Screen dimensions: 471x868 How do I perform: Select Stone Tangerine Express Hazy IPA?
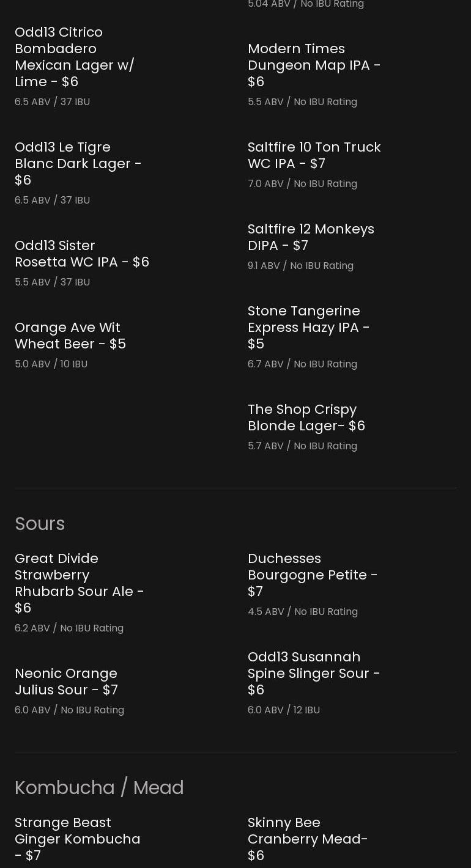[x=308, y=327]
